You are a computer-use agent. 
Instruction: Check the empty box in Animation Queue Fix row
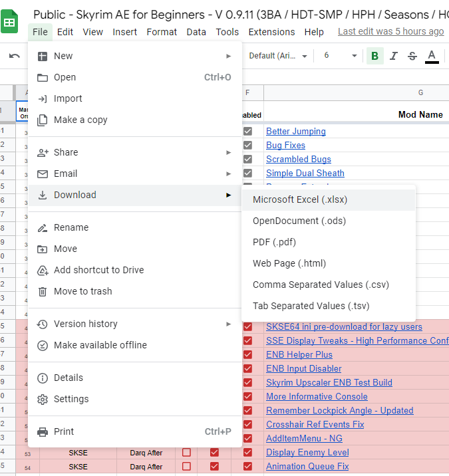click(x=186, y=466)
